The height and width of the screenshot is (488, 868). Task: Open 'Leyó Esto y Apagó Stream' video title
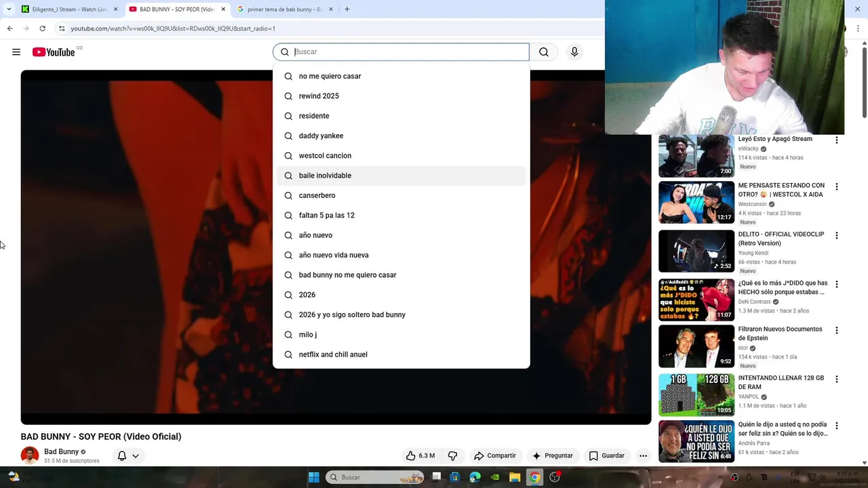click(775, 139)
